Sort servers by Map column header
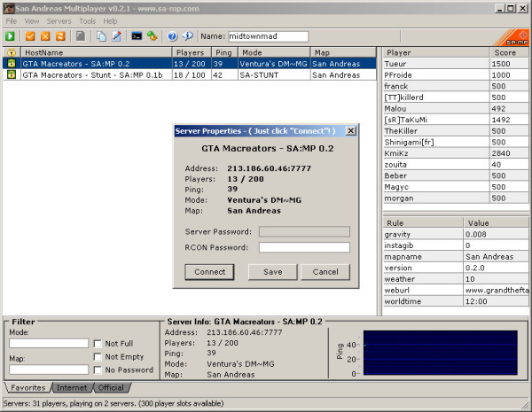532x412 pixels. [x=343, y=52]
